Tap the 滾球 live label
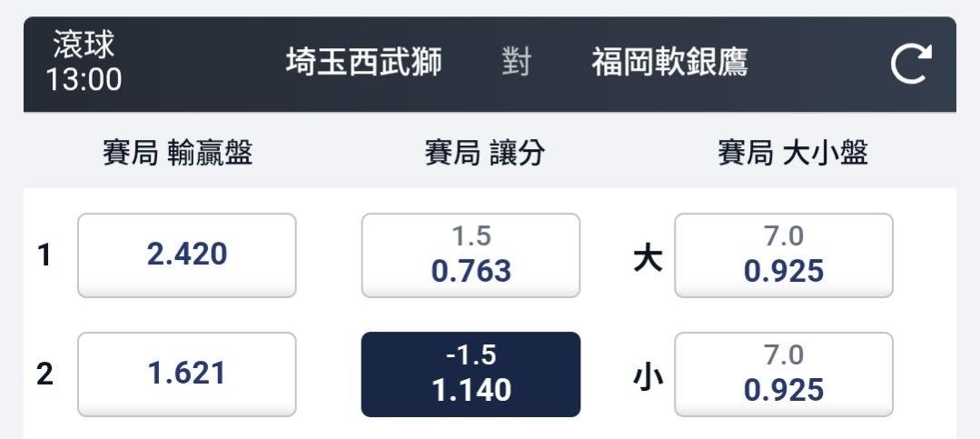 pos(84,45)
